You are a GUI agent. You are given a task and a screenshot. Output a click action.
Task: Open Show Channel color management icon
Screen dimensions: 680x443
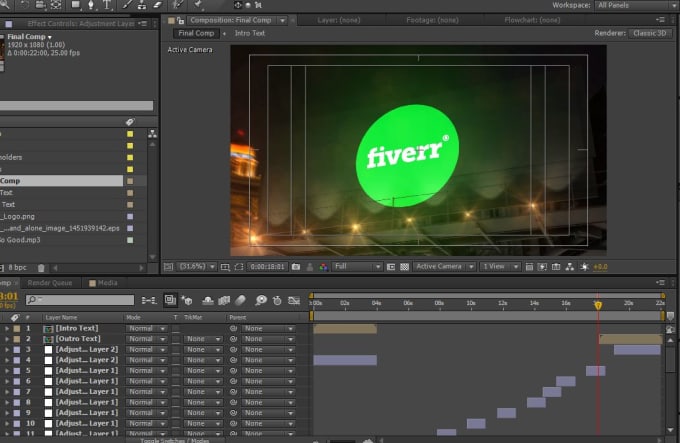coord(324,267)
